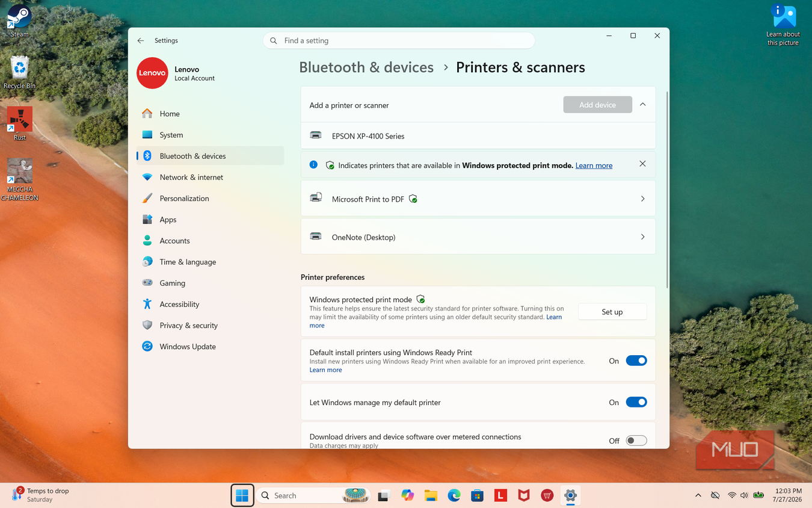Open McAfee from the taskbar

tap(524, 495)
